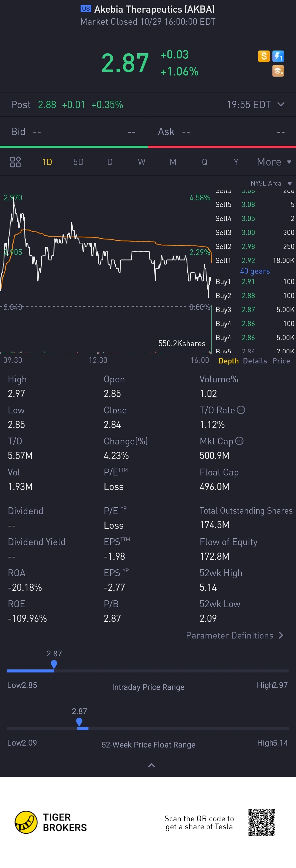This screenshot has width=296, height=868.
Task: Tap the Buy3 2.87 order row
Action: (x=255, y=309)
